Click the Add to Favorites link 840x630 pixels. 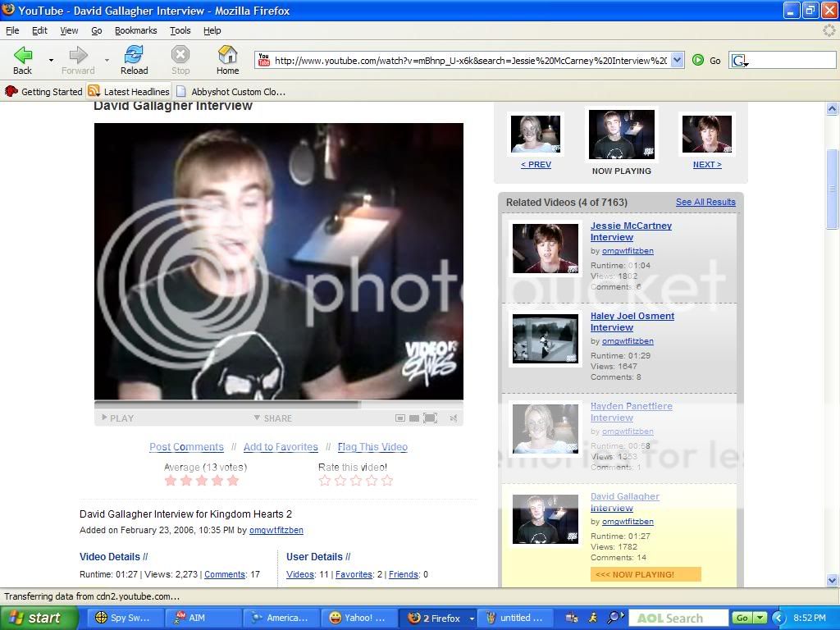[x=281, y=447]
